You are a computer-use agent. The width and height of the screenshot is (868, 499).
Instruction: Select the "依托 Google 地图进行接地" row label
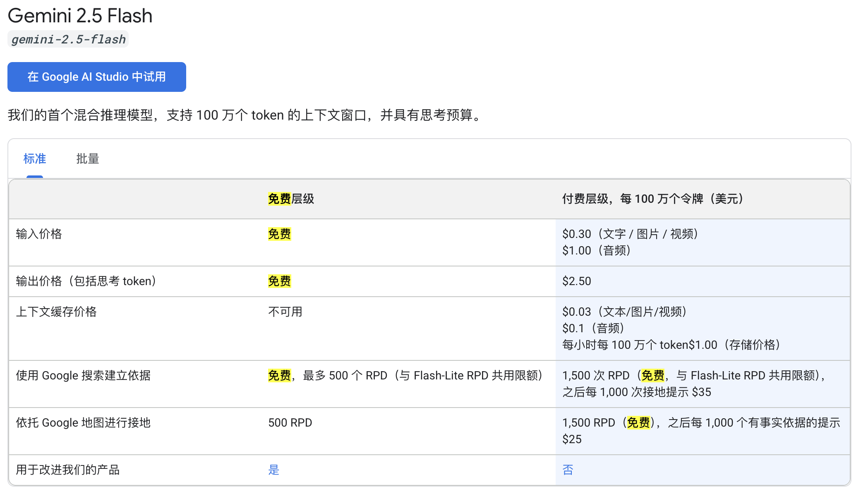click(x=83, y=422)
